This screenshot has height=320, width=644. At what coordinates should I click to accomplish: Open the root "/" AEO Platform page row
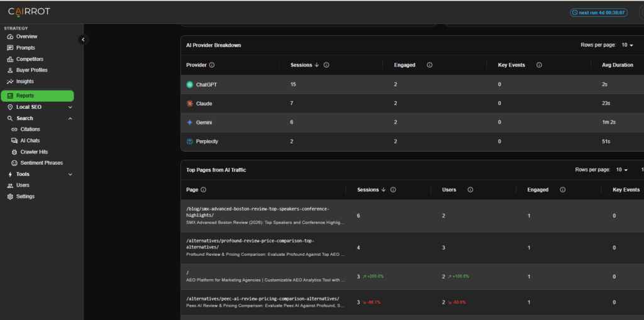pos(413,277)
